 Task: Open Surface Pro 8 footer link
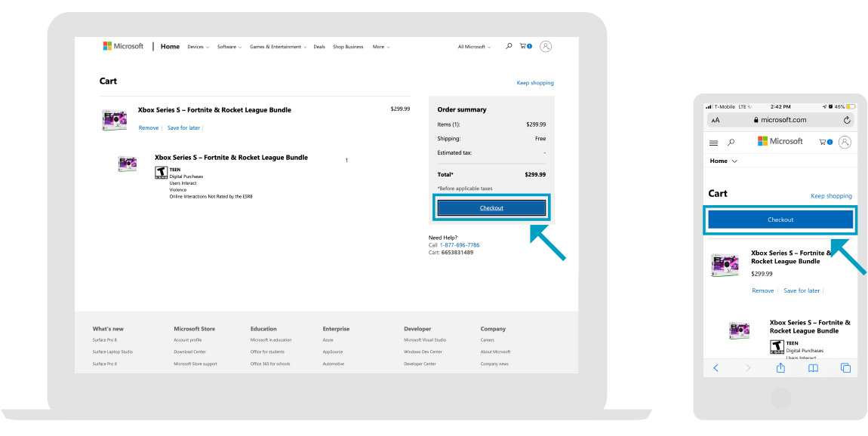pos(105,340)
